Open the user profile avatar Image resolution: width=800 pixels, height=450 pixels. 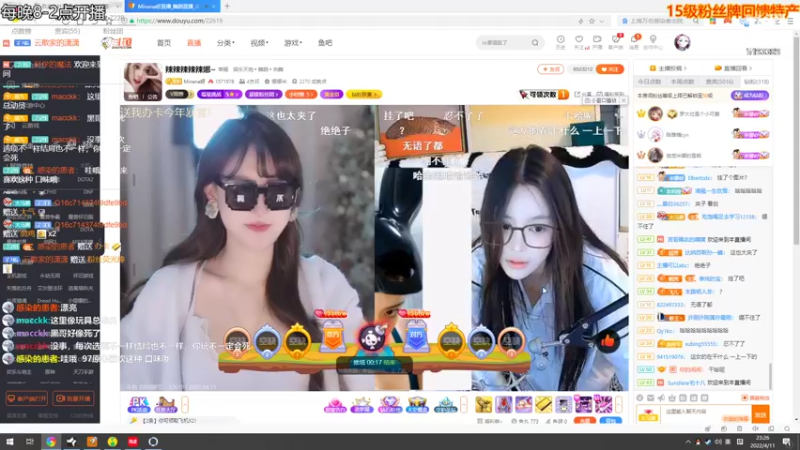click(x=682, y=42)
